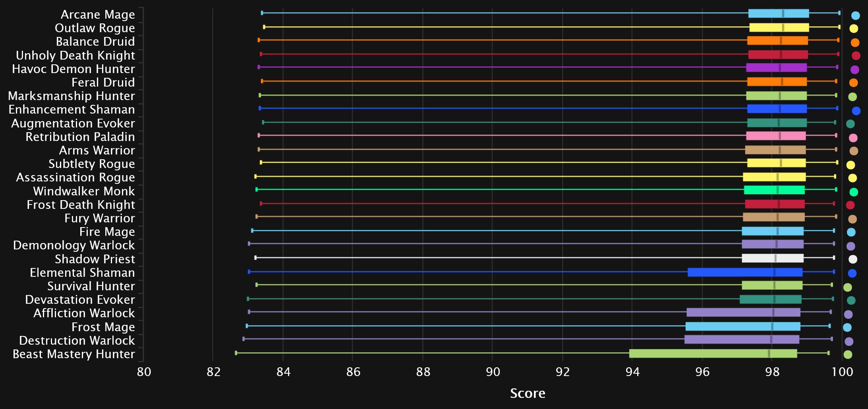Select the Augmentation Evoker label
The image size is (868, 409).
(73, 123)
